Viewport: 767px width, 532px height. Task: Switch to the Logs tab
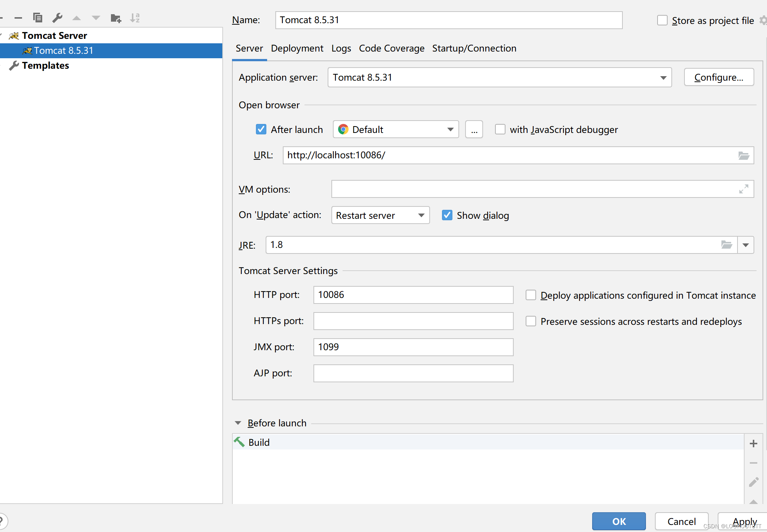click(x=341, y=49)
